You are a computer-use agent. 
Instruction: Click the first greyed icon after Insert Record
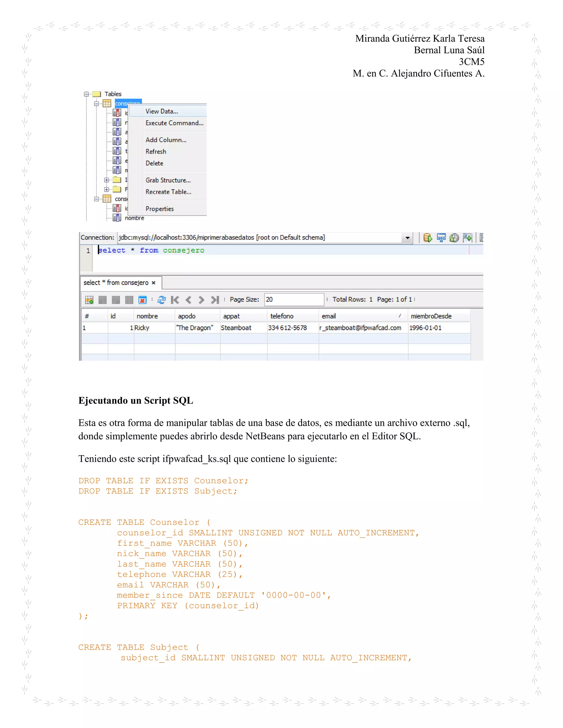pyautogui.click(x=102, y=300)
